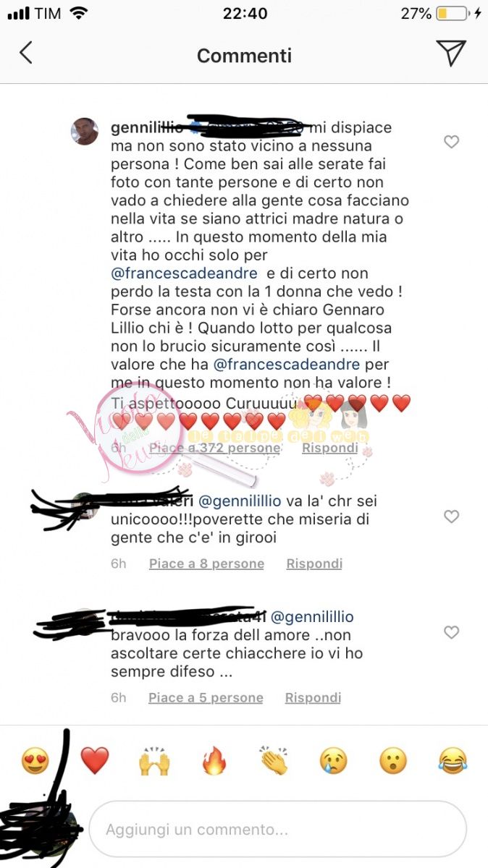Insert the surprised face emoji
Viewport: 488px width, 868px height.
click(393, 762)
